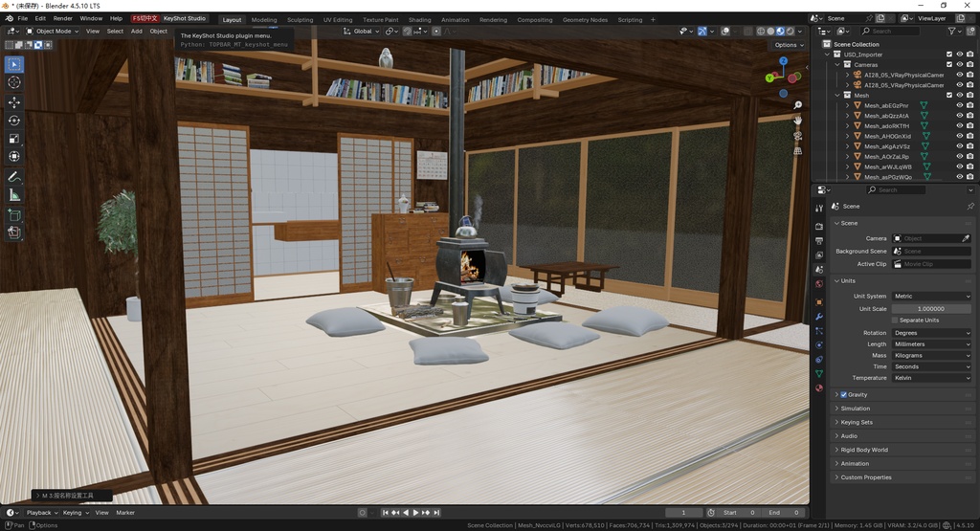Open the Render properties tab
Screen dimensions: 980x531
pos(819,226)
